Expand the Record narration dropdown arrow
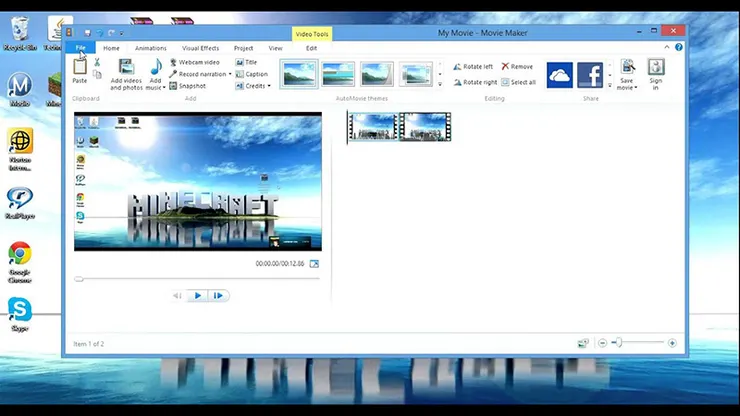Image resolution: width=740 pixels, height=416 pixels. [x=230, y=74]
